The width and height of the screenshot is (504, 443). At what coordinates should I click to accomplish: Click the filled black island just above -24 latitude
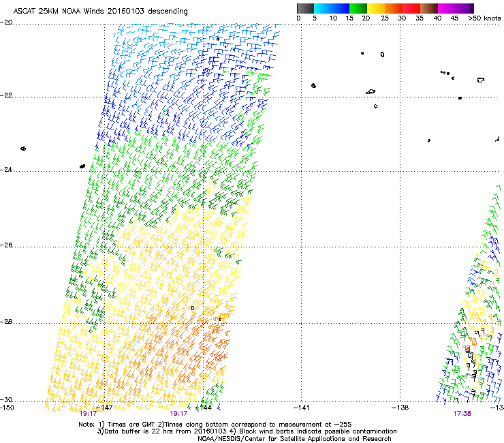[82, 166]
